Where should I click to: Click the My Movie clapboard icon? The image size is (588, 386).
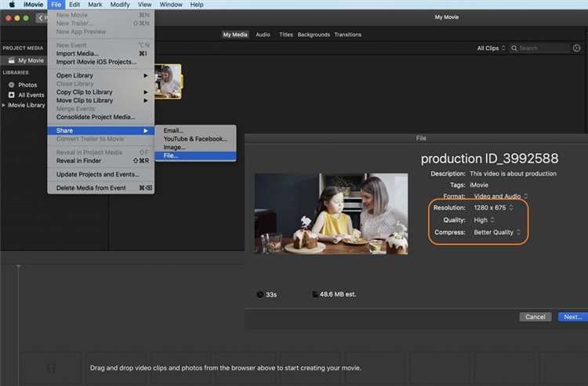pos(12,60)
